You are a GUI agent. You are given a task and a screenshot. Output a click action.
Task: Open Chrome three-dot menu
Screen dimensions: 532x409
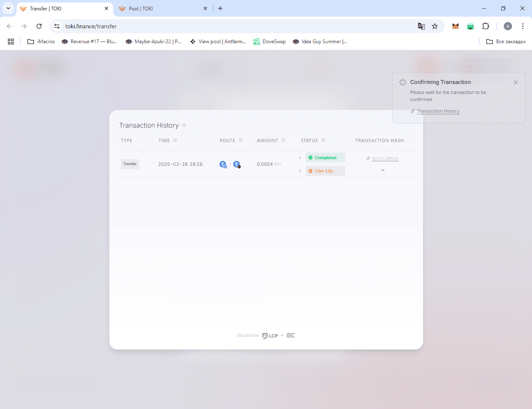coord(523,26)
